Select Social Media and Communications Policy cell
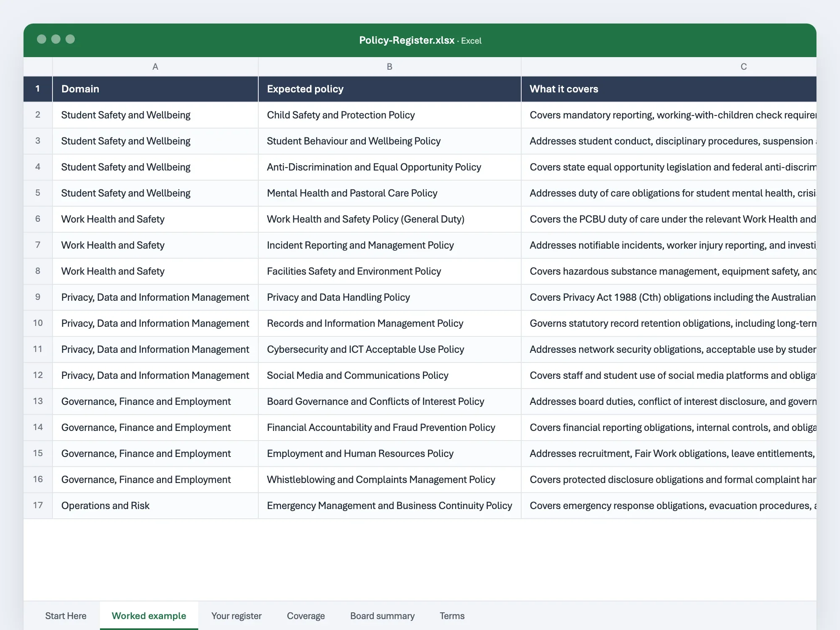The height and width of the screenshot is (630, 840). (390, 375)
